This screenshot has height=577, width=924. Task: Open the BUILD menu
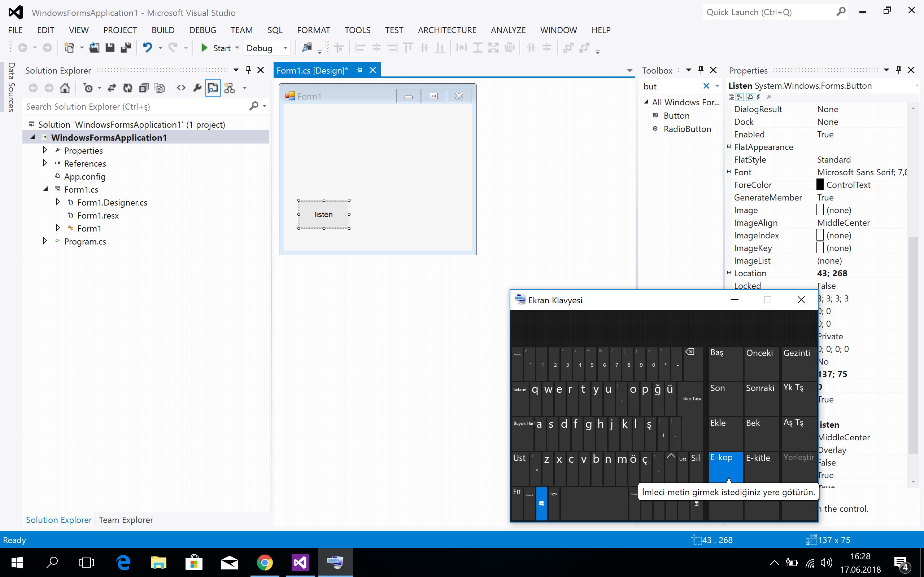(163, 30)
